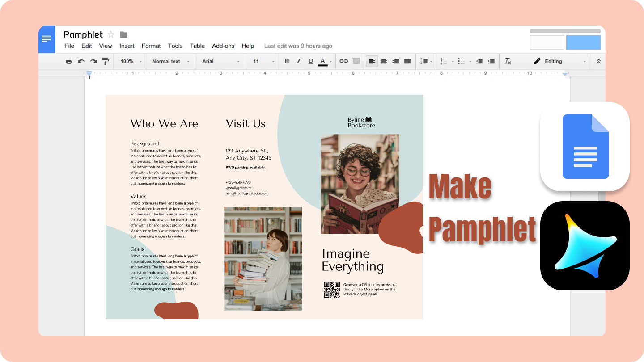Add a comment
The image size is (644, 362).
[356, 61]
